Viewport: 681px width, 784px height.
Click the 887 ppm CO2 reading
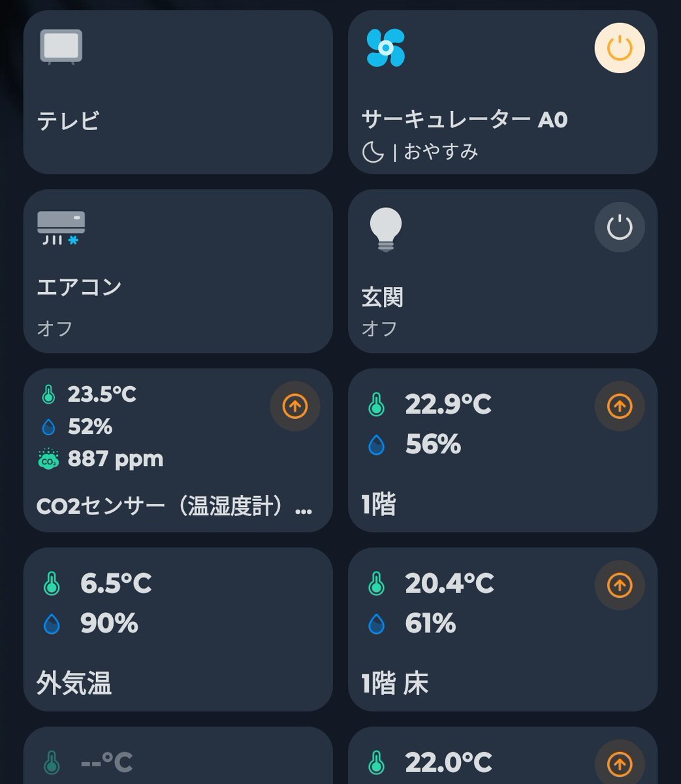[x=116, y=459]
